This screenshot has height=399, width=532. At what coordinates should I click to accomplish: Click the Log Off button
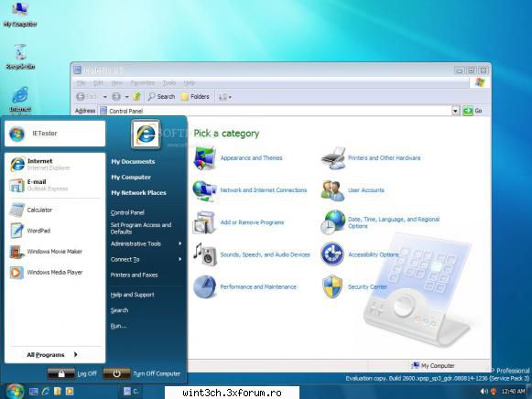72,373
